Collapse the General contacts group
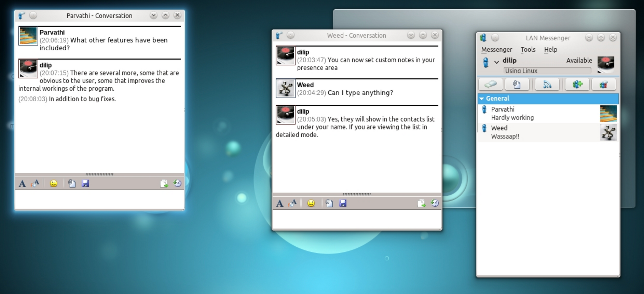 pyautogui.click(x=482, y=99)
